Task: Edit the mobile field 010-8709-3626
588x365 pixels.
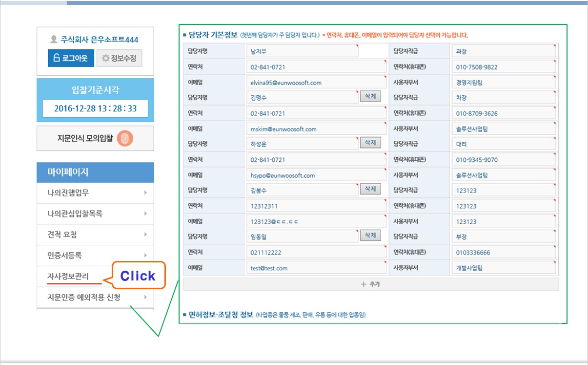Action: (x=504, y=113)
